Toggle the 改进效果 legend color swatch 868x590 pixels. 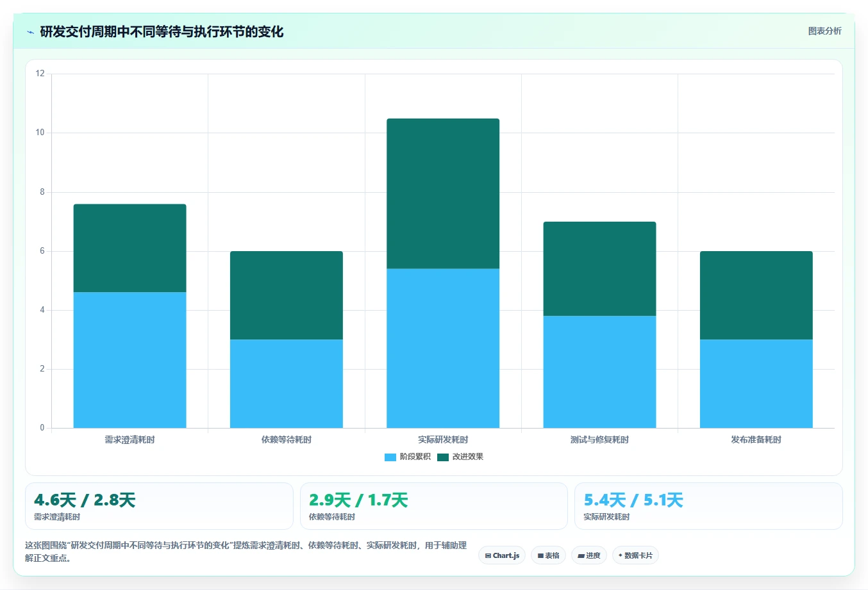(x=443, y=457)
